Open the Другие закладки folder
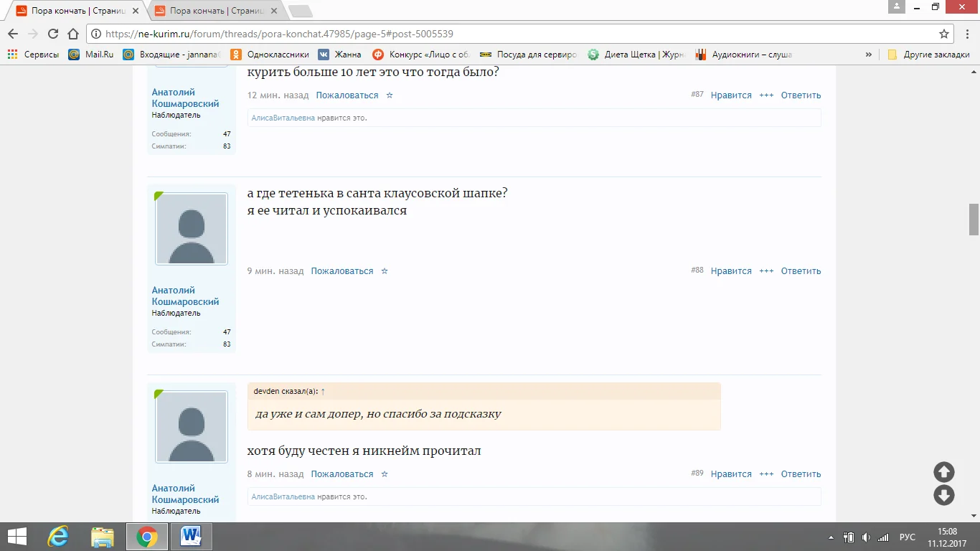Viewport: 980px width, 551px height. pyautogui.click(x=928, y=54)
